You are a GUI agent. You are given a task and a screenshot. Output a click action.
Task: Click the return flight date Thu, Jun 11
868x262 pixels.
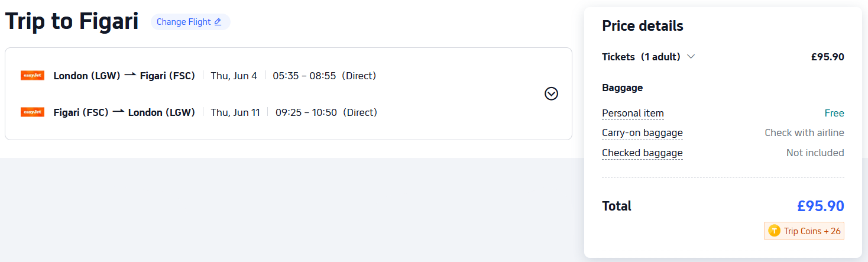point(235,112)
